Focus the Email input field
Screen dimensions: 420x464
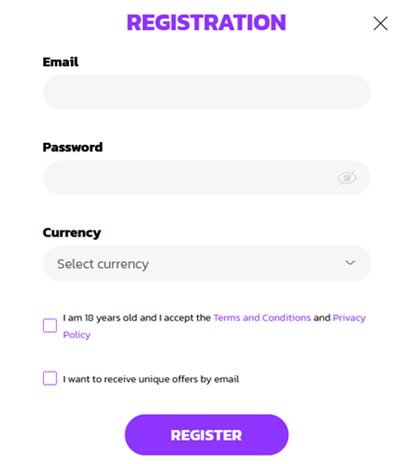click(207, 92)
